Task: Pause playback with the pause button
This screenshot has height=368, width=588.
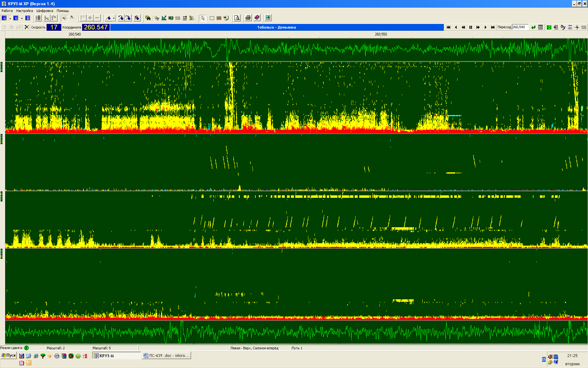Action: [471, 27]
